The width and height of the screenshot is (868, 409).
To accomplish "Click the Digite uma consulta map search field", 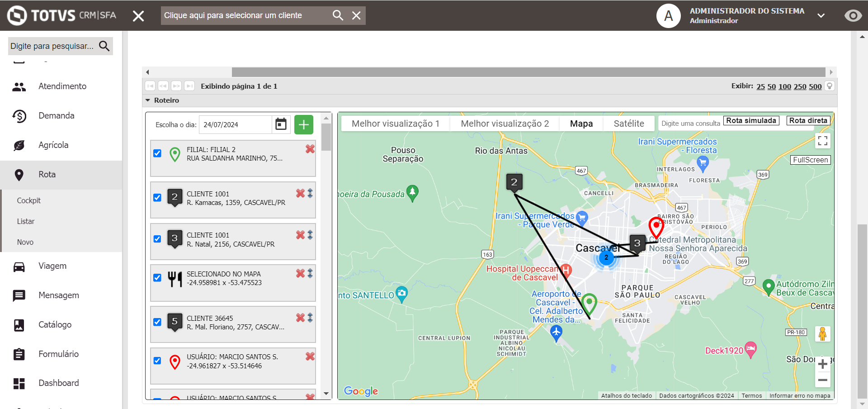I will (690, 124).
